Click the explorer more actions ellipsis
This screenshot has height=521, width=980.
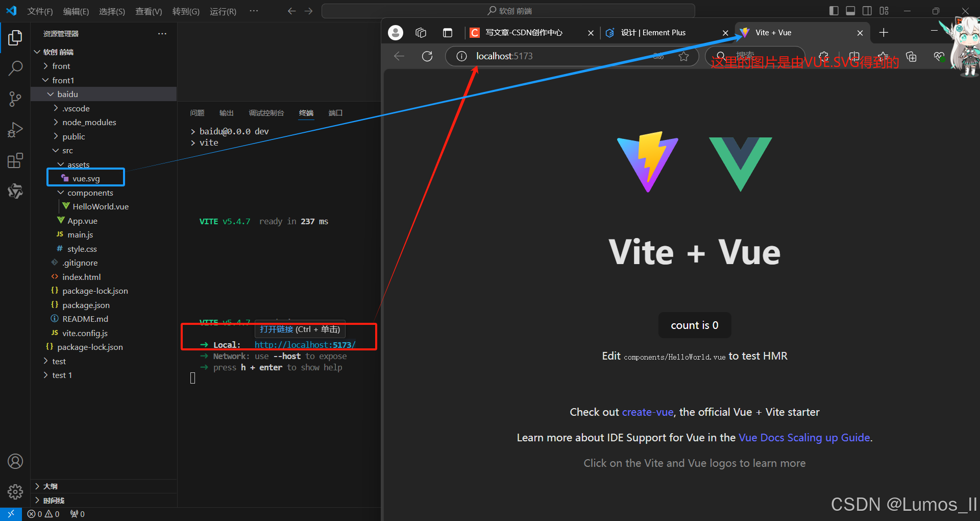coord(162,34)
